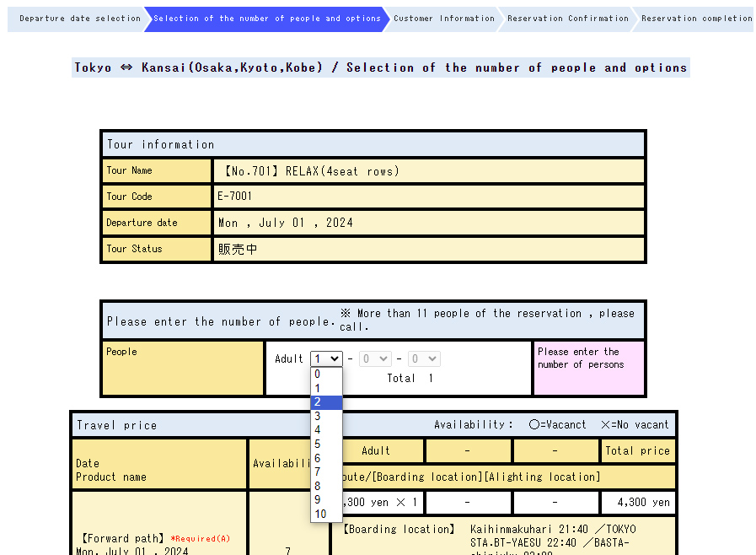
Task: Pick option 5 in the adult list
Action: 325,445
